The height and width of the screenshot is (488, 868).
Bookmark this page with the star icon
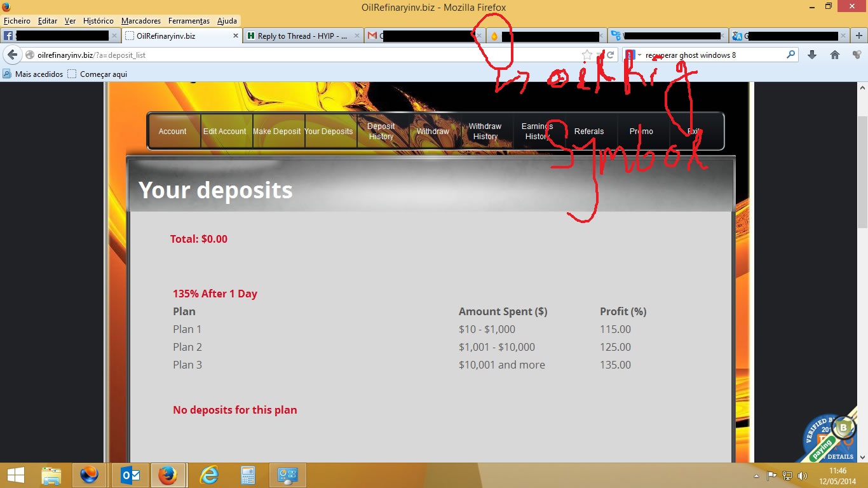point(587,55)
